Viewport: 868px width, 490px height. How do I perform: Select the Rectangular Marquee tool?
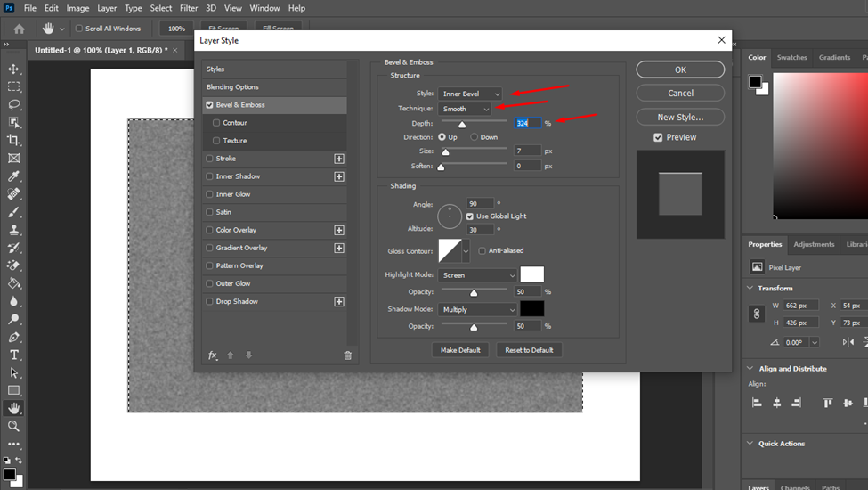coord(14,86)
